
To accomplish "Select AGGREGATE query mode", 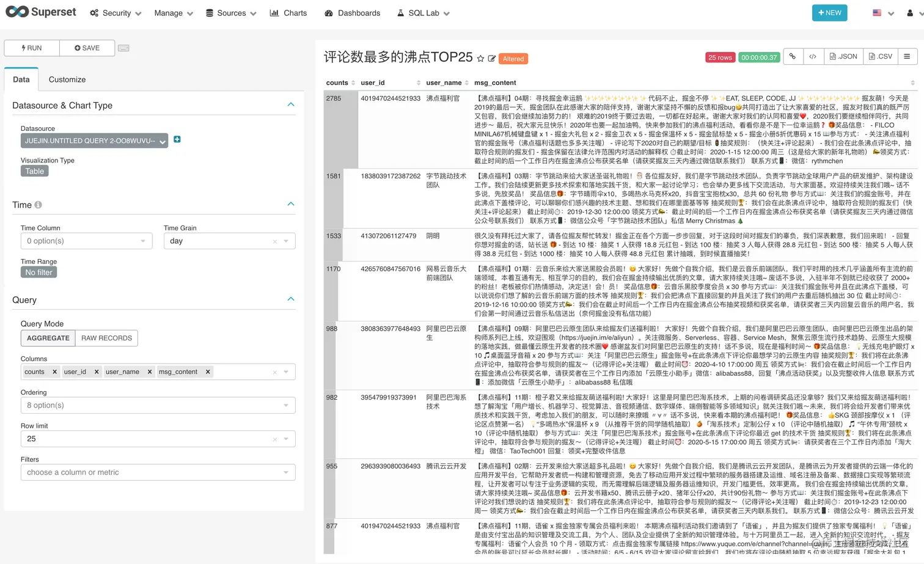I will (x=48, y=338).
